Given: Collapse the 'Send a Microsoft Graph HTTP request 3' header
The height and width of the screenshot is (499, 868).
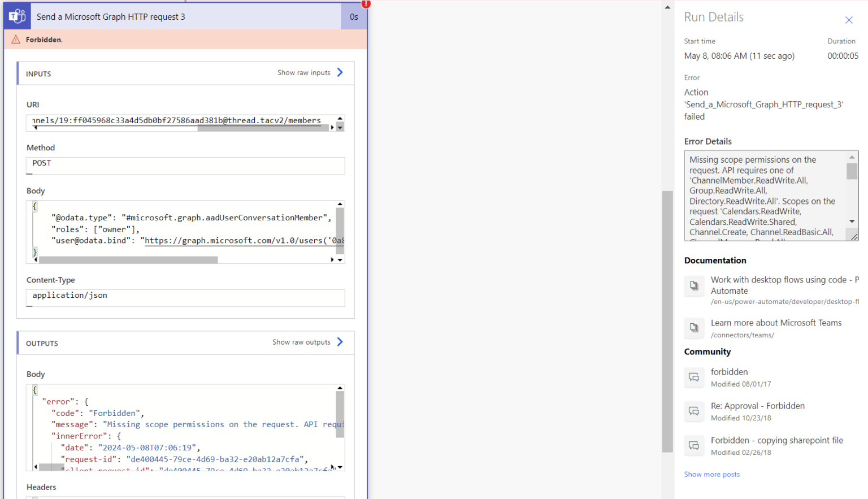Looking at the screenshot, I should click(111, 16).
